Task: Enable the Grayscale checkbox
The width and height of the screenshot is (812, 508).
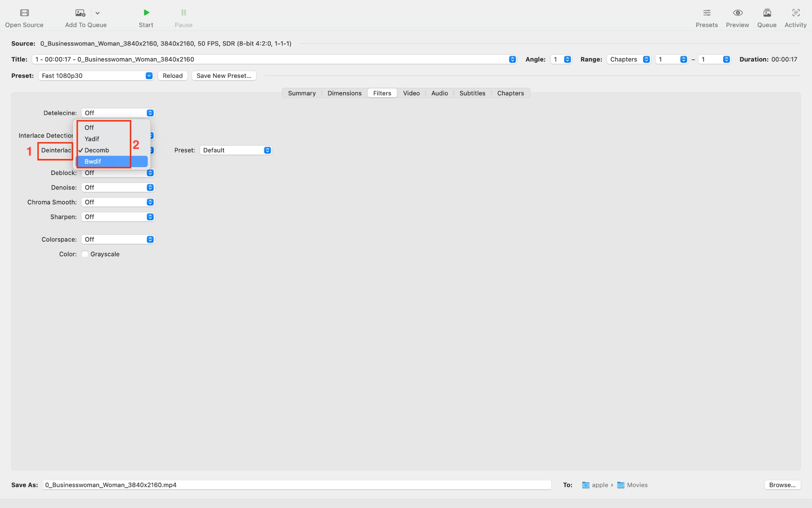Action: (x=85, y=254)
